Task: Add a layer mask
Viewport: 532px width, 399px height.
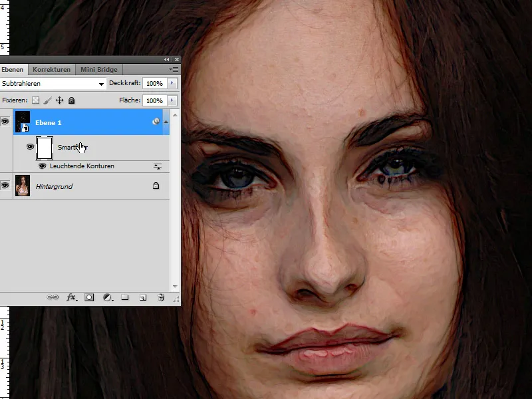Action: [x=90, y=297]
